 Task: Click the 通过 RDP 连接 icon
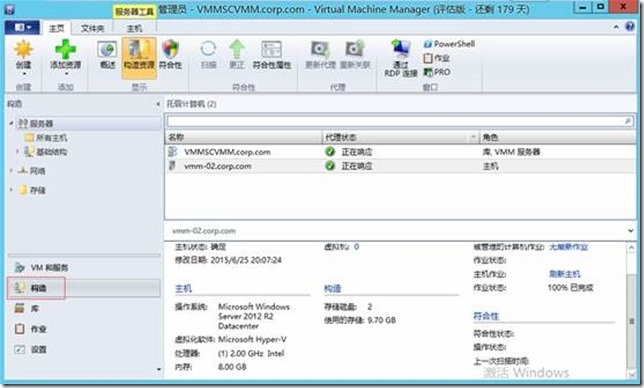401,49
